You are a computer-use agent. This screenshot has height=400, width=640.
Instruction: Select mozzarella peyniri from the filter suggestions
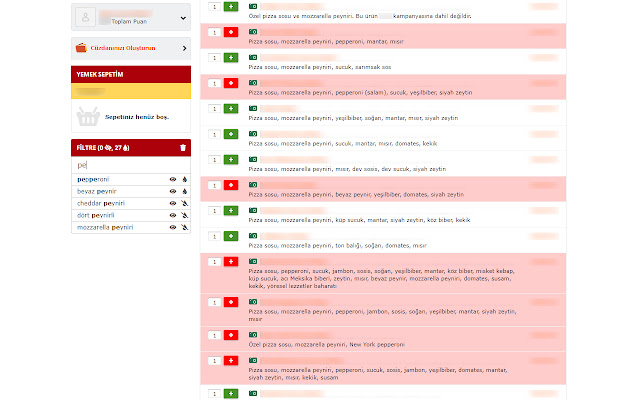pos(105,227)
